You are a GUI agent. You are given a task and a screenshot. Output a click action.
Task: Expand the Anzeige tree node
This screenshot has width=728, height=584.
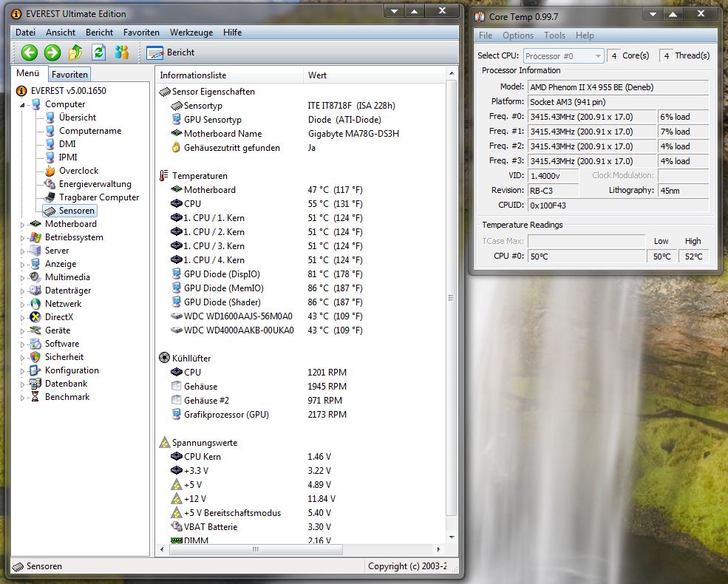click(22, 265)
